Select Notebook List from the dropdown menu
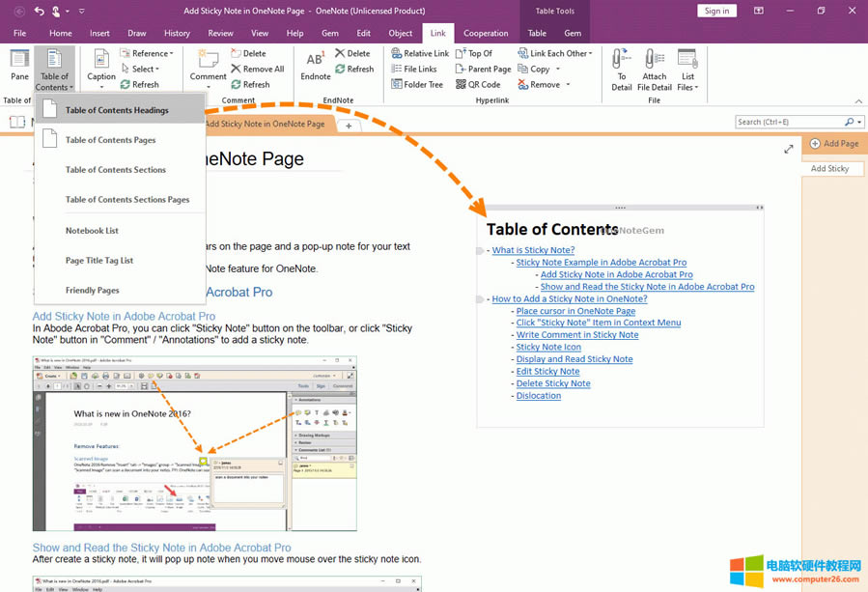Viewport: 868px width, 592px height. pos(92,231)
